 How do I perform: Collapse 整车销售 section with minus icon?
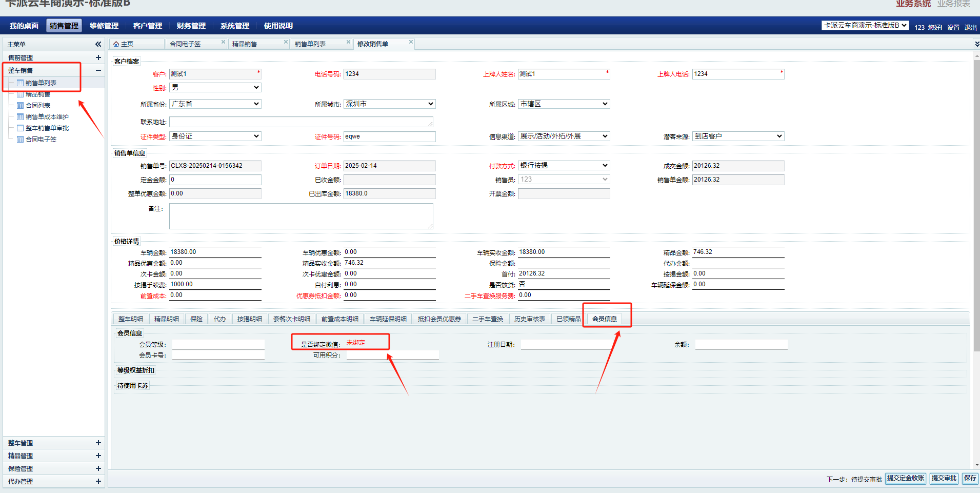point(98,70)
